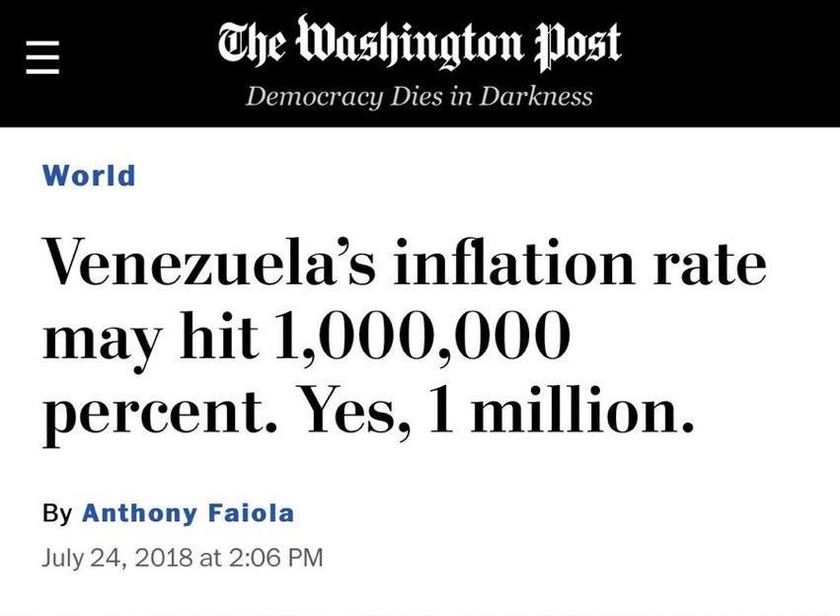Screen dimensions: 840x616
Task: Open author Anthony Faiola's profile link
Action: pos(188,514)
